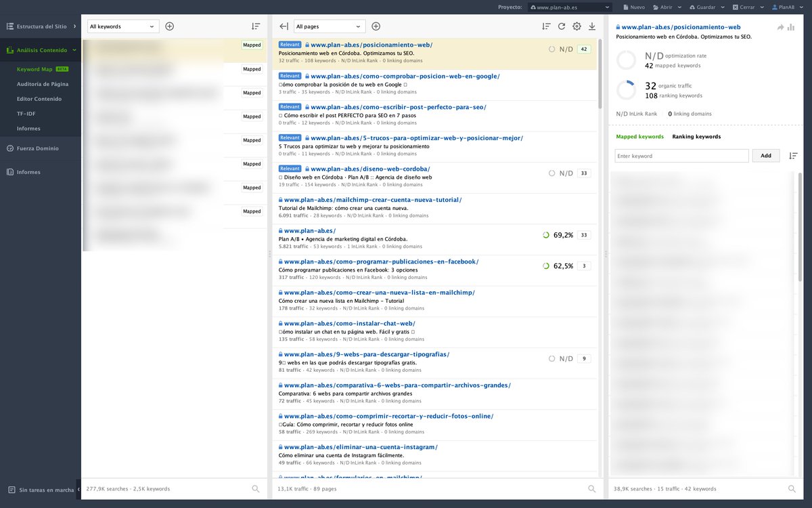Click Sin tareas en marcha tasks icon
Screen dimensions: 812x508
[12, 490]
